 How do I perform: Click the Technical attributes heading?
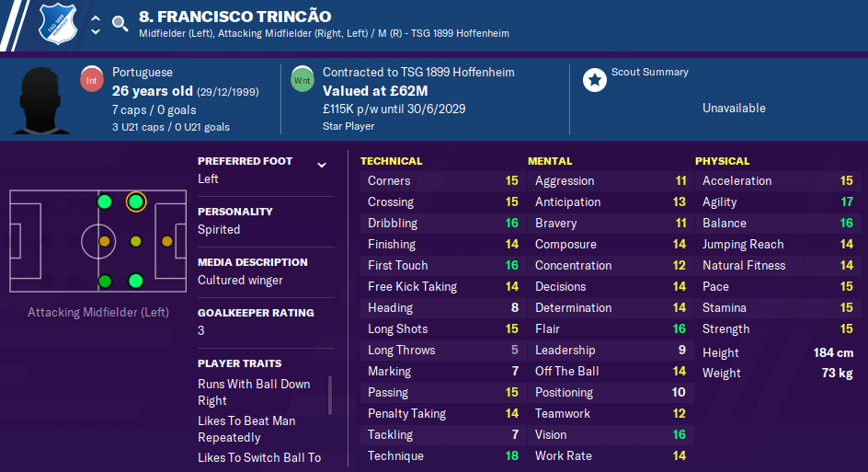point(392,161)
